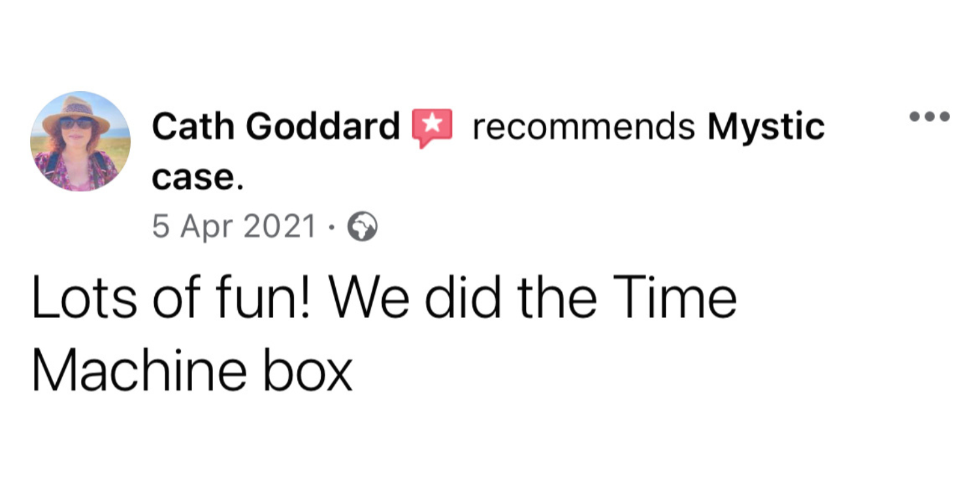Visit the Mystic case page link
The width and height of the screenshot is (980, 490).
(x=488, y=152)
